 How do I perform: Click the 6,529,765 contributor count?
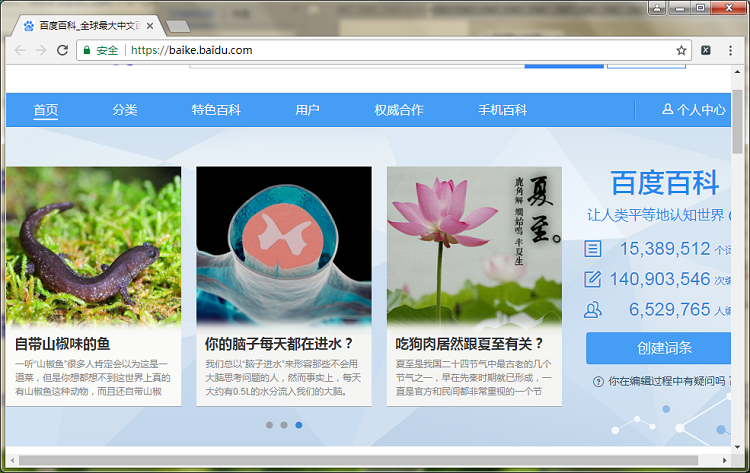tap(670, 310)
